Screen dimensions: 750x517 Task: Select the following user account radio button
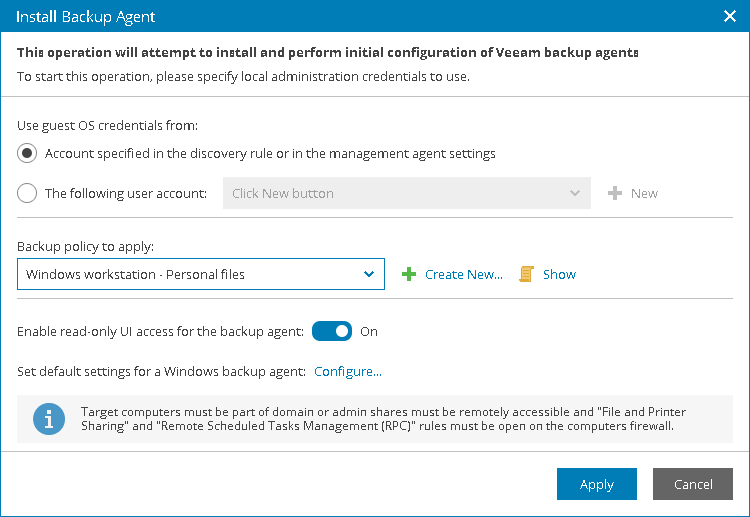[27, 193]
